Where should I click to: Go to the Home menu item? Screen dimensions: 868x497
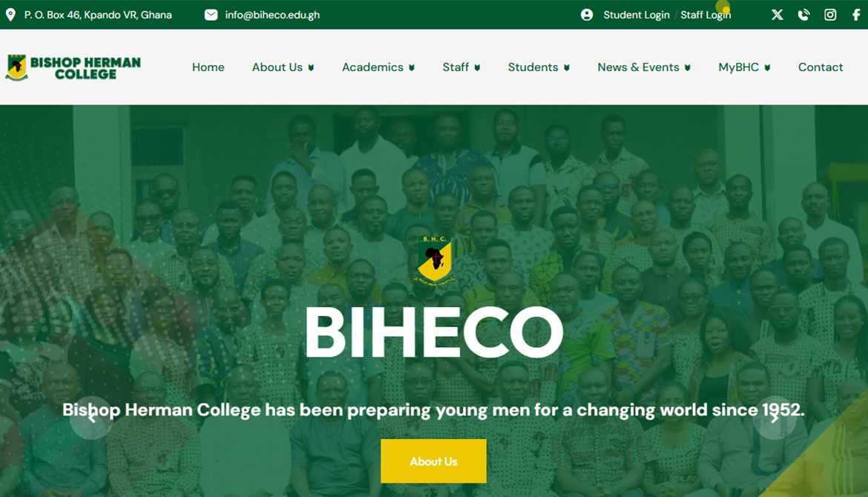[x=208, y=68]
